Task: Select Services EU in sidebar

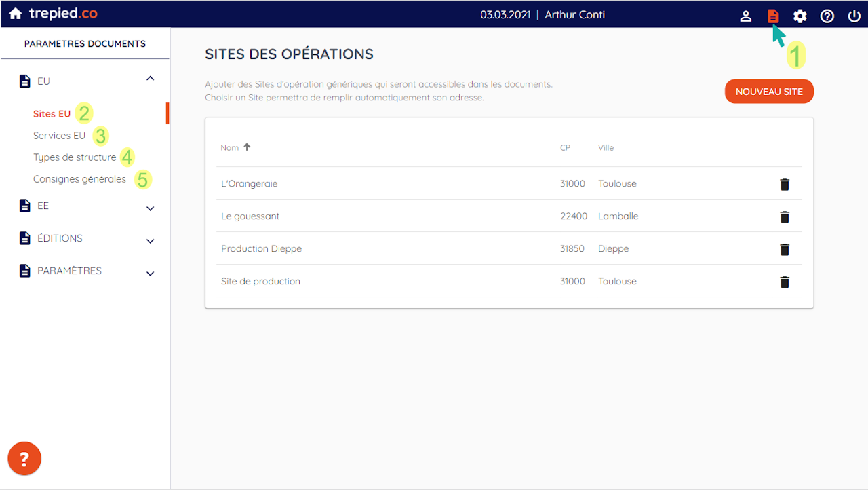Action: (60, 136)
